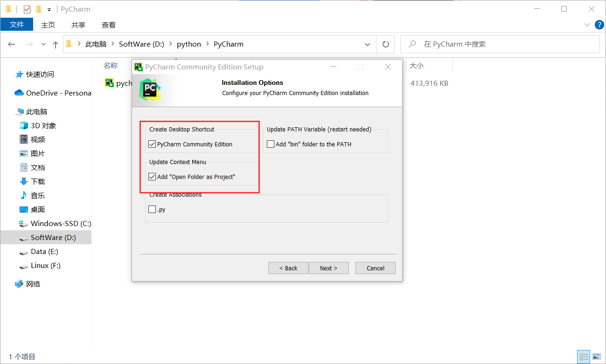The width and height of the screenshot is (606, 364).
Task: Go up one folder level
Action: click(x=56, y=44)
